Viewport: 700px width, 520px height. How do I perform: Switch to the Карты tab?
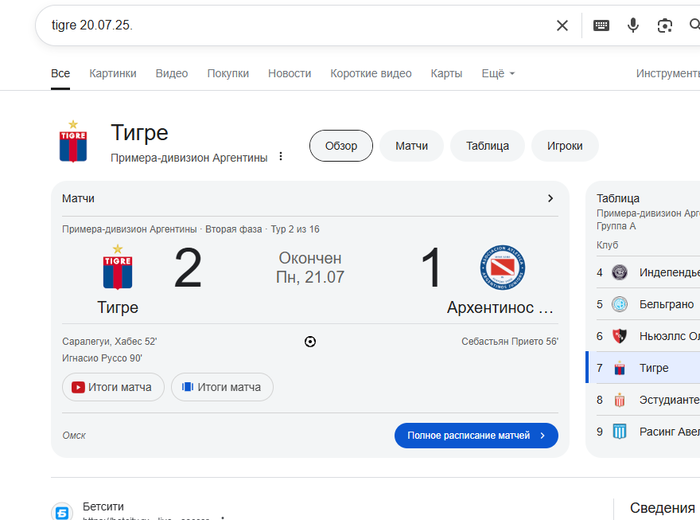446,73
